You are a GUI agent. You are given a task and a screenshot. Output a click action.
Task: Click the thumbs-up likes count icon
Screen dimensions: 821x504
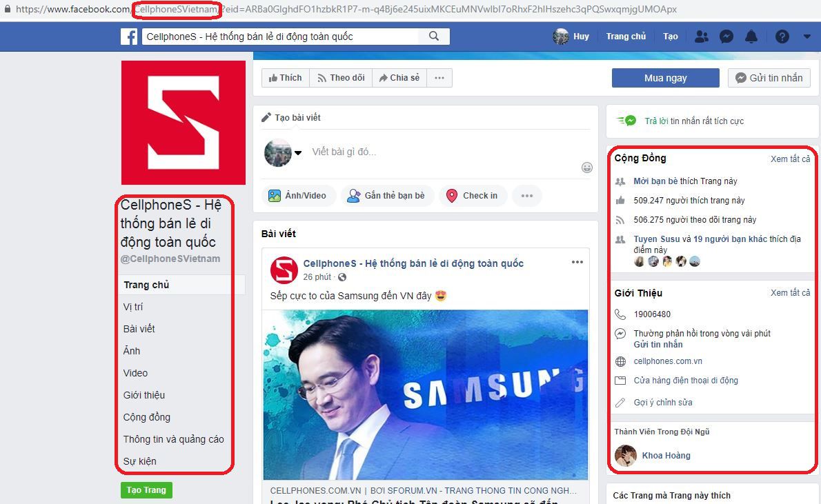[x=620, y=201]
